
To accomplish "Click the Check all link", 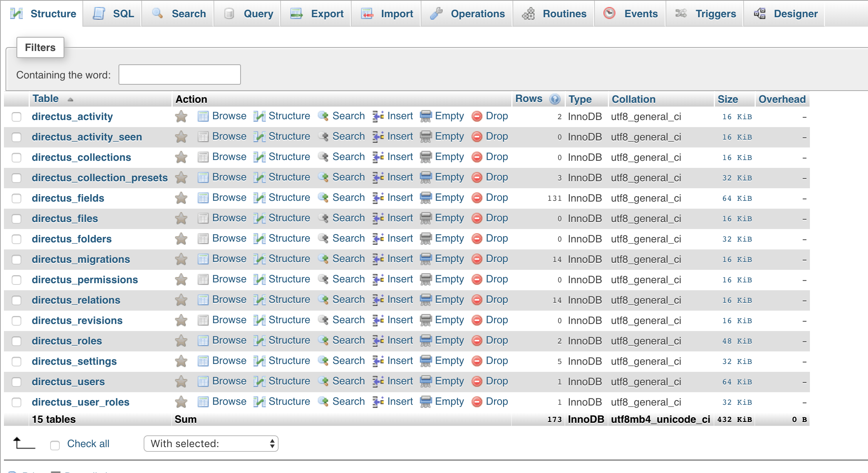I will (88, 444).
